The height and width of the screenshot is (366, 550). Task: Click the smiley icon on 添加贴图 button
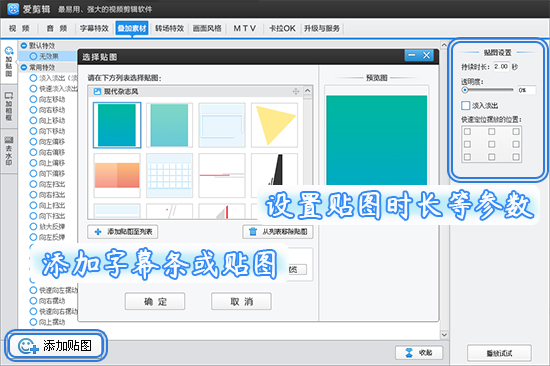click(28, 346)
